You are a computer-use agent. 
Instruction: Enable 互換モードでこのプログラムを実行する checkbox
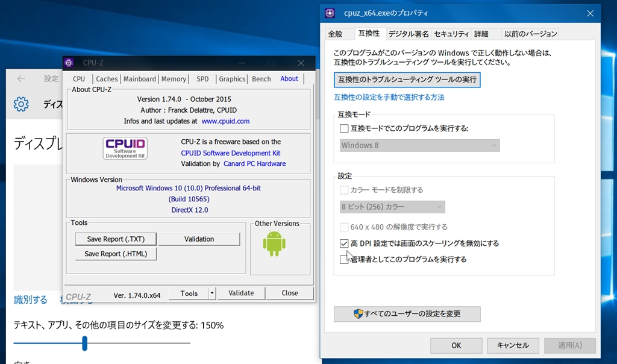344,128
